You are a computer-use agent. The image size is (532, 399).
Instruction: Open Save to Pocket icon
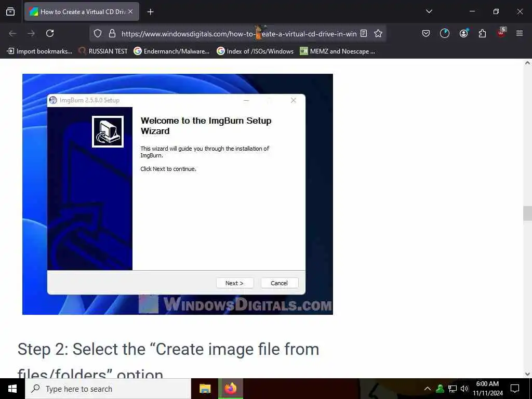pyautogui.click(x=426, y=33)
